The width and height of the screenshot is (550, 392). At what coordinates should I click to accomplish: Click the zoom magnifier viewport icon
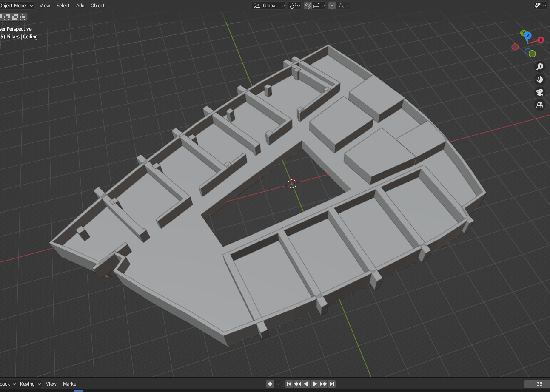[540, 66]
